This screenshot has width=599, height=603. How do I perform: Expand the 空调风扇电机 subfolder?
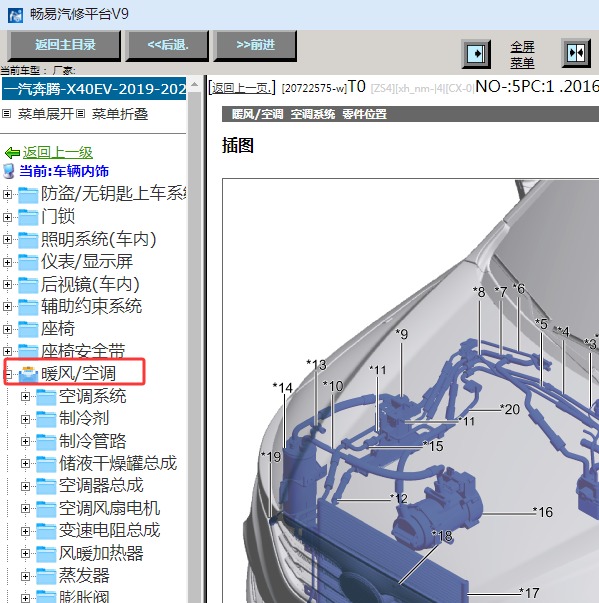tap(25, 508)
